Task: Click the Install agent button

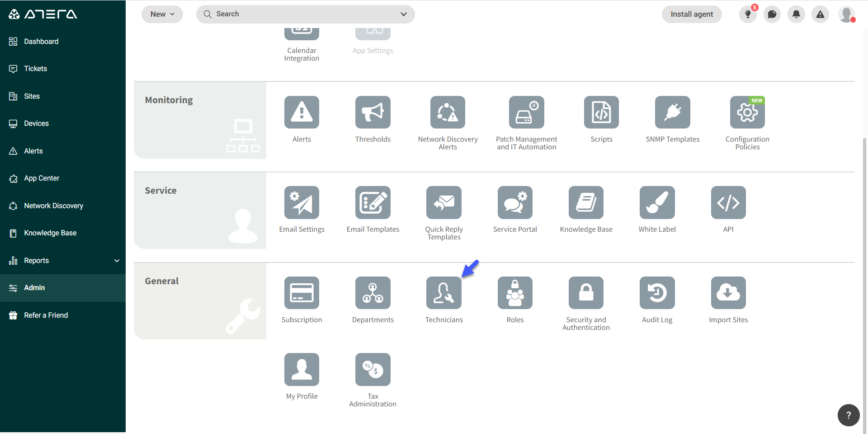Action: (x=692, y=14)
